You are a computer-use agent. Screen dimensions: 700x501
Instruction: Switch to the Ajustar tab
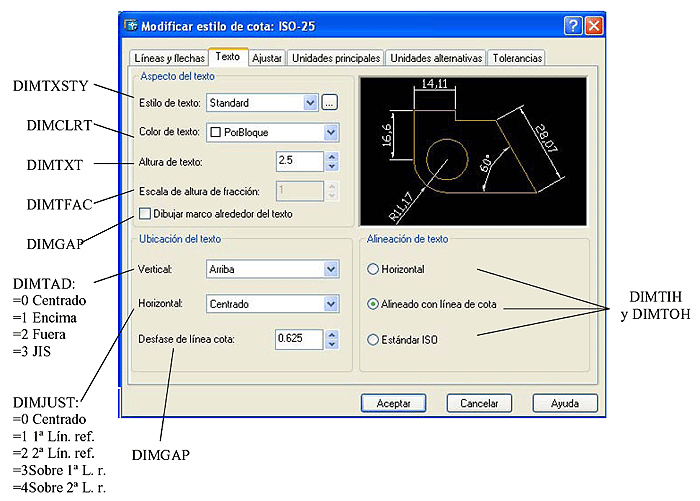267,58
